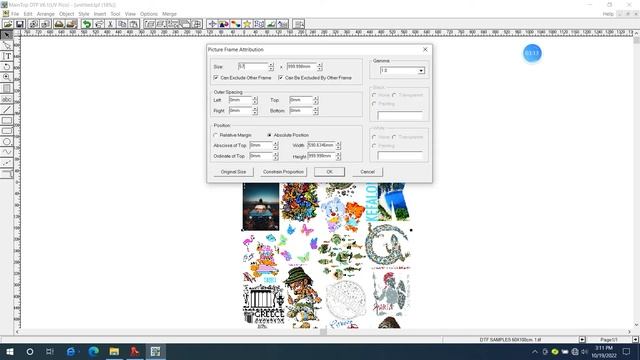This screenshot has height=360, width=640.
Task: Open the Arrange menu
Action: pos(46,14)
